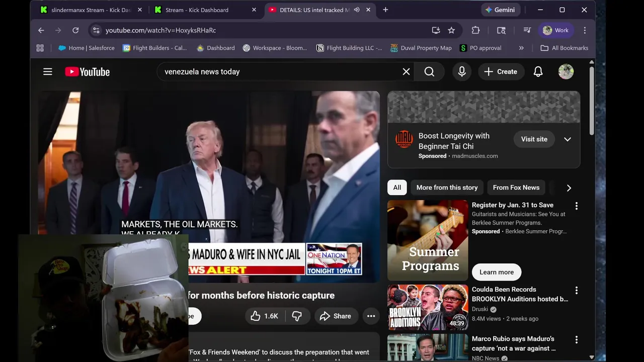Click Visit site on Tai Chi ad
644x362 pixels.
coord(534,139)
